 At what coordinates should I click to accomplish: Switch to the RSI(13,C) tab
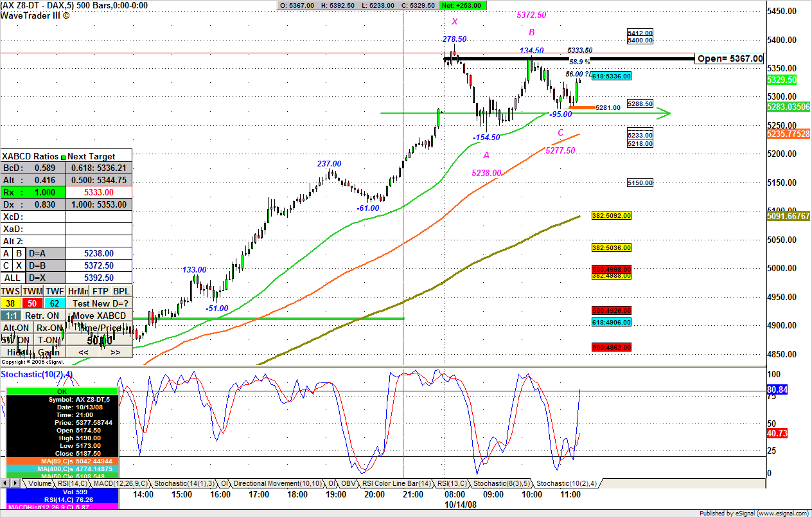pyautogui.click(x=452, y=483)
